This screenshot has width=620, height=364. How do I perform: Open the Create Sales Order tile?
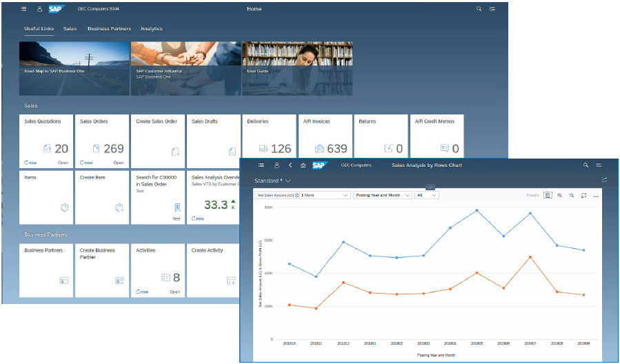(158, 141)
